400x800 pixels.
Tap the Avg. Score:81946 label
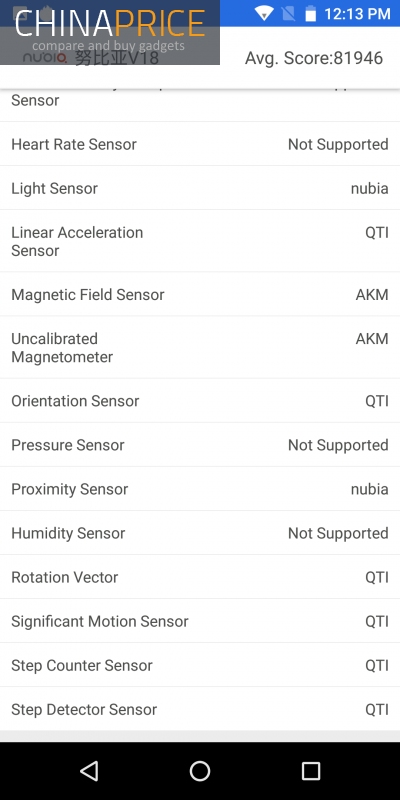pos(314,58)
